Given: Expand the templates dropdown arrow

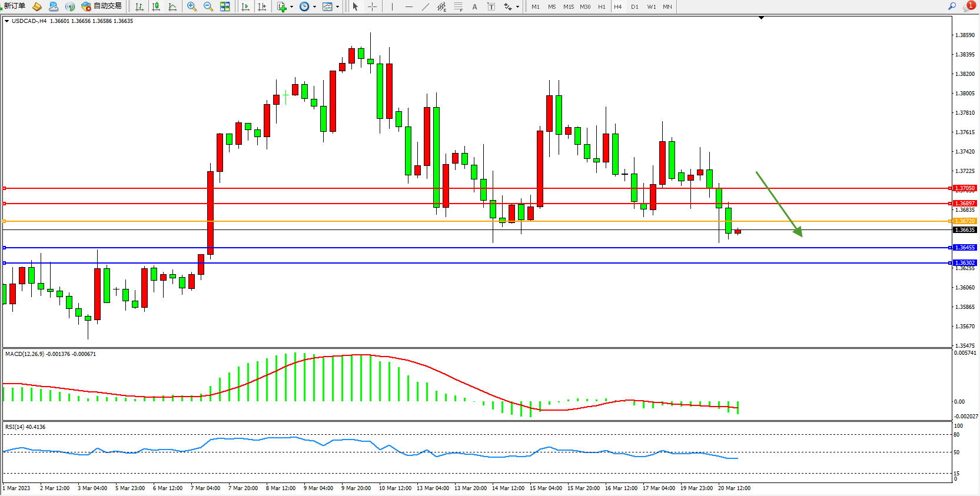Looking at the screenshot, I should [x=337, y=7].
